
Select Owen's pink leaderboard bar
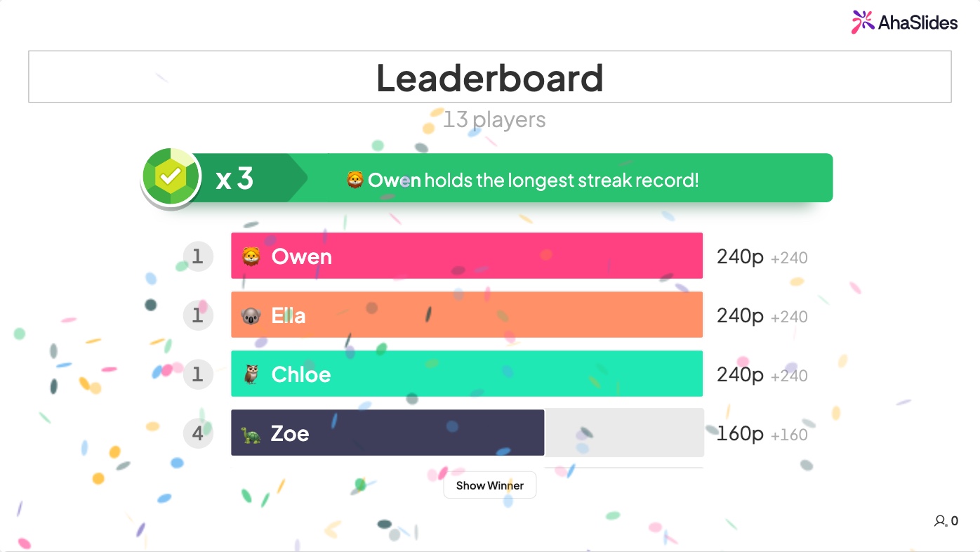coord(467,256)
